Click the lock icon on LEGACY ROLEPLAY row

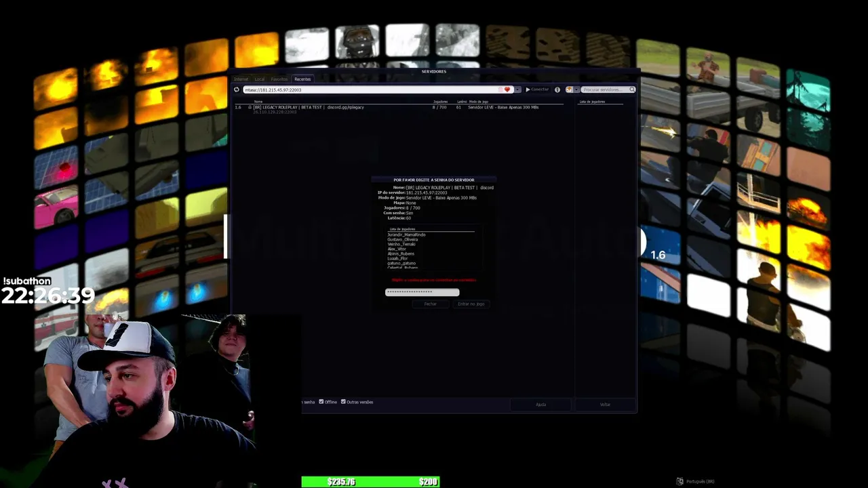[x=250, y=107]
